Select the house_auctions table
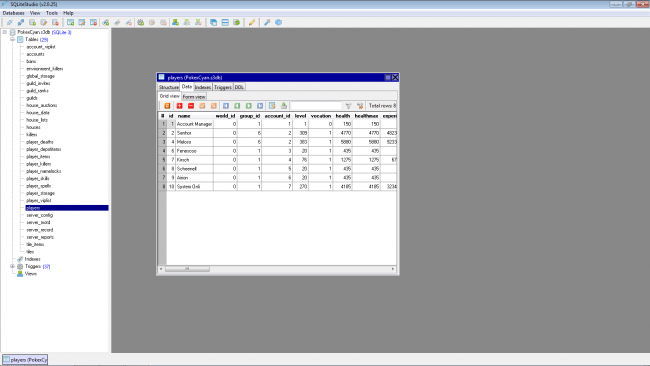The height and width of the screenshot is (366, 650). click(41, 105)
